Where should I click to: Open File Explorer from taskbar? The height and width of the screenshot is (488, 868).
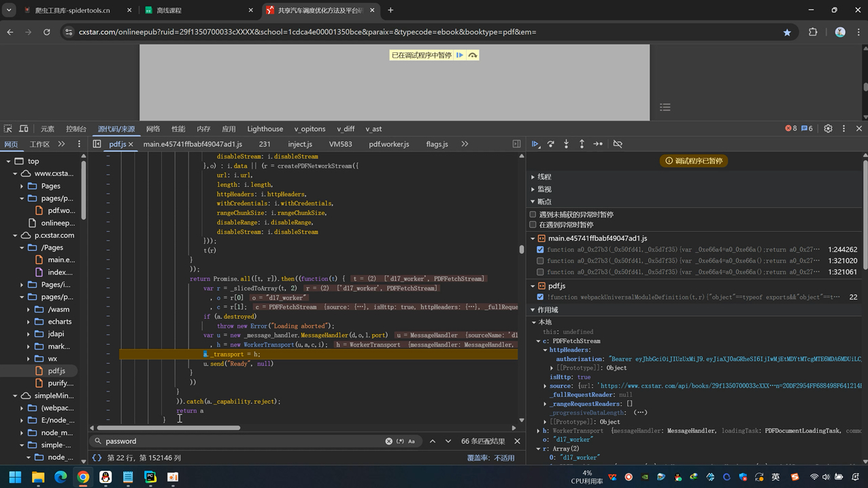[x=37, y=477]
